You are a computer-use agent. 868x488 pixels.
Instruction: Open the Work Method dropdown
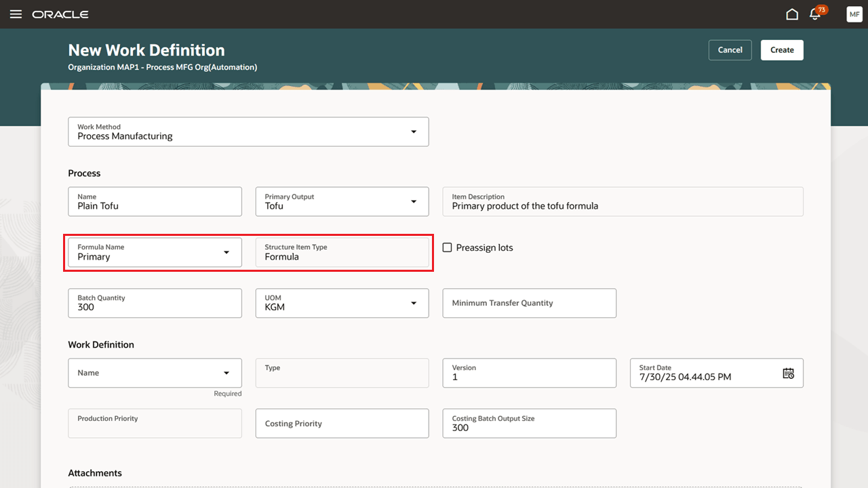tap(414, 131)
